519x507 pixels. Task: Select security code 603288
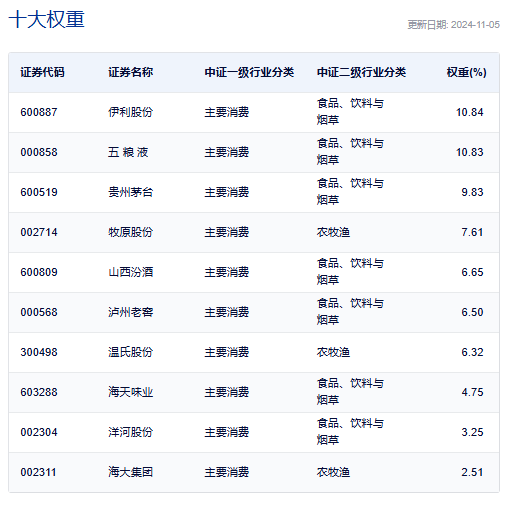(39, 392)
